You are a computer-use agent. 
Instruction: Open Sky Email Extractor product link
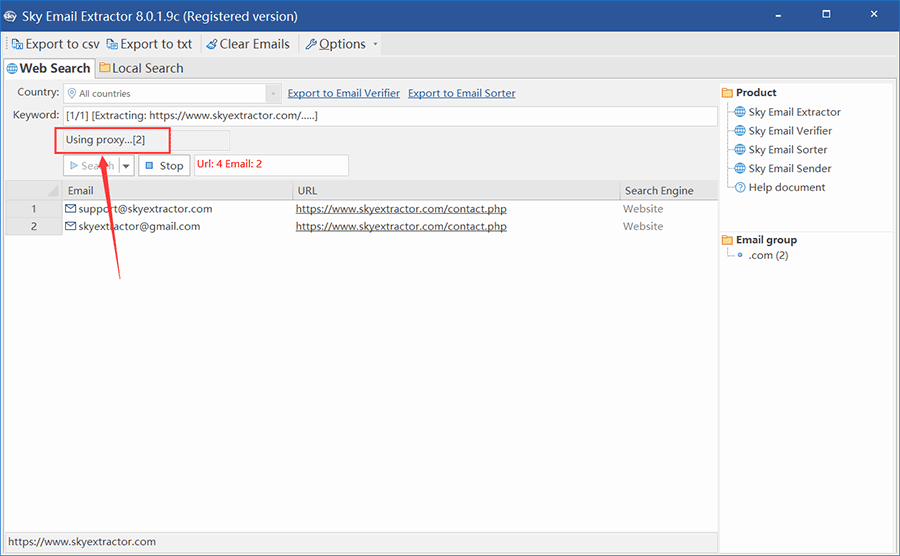[x=794, y=112]
